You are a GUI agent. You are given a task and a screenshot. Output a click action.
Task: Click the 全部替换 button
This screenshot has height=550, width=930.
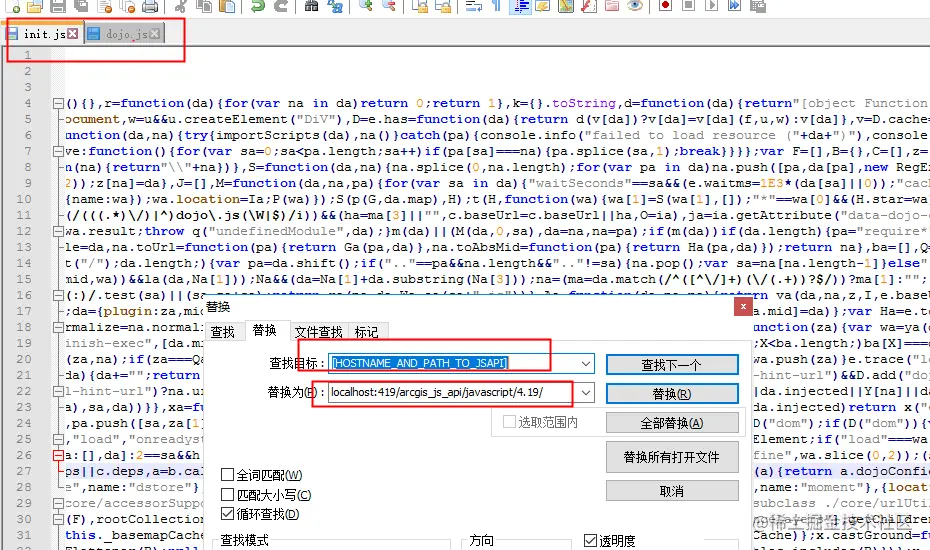click(x=672, y=423)
